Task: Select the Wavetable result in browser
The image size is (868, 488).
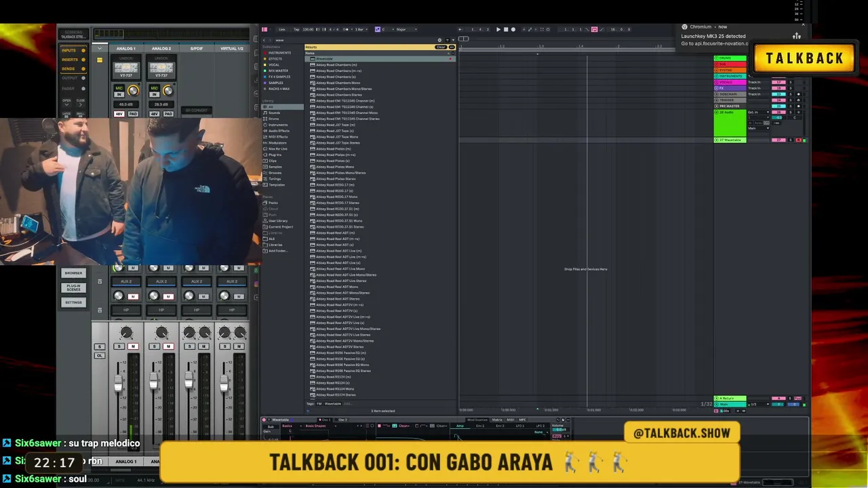Action: tap(381, 59)
